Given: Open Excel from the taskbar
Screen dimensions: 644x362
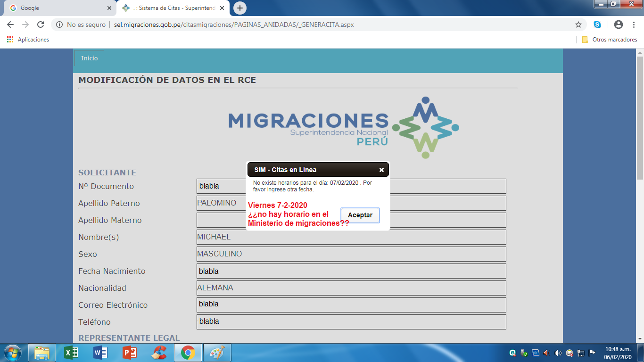Looking at the screenshot, I should click(71, 353).
